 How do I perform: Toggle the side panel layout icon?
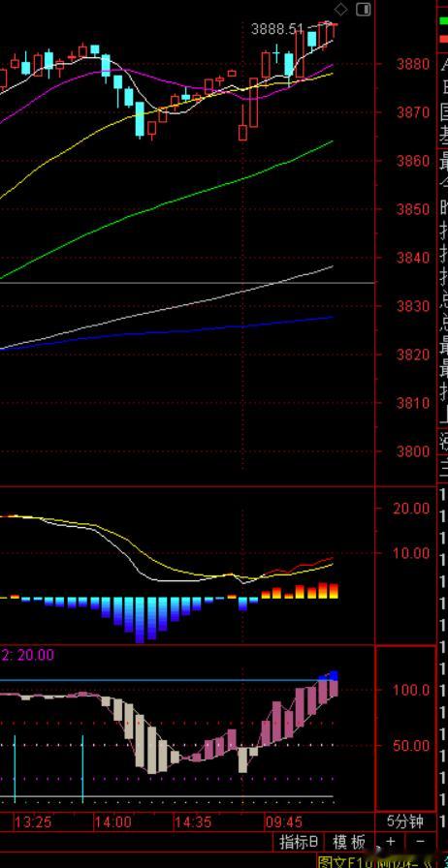[x=364, y=9]
